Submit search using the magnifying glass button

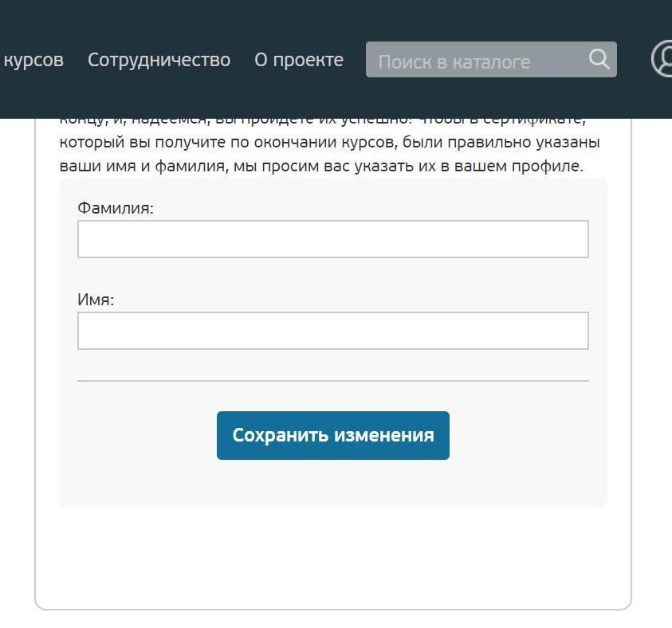(x=599, y=59)
